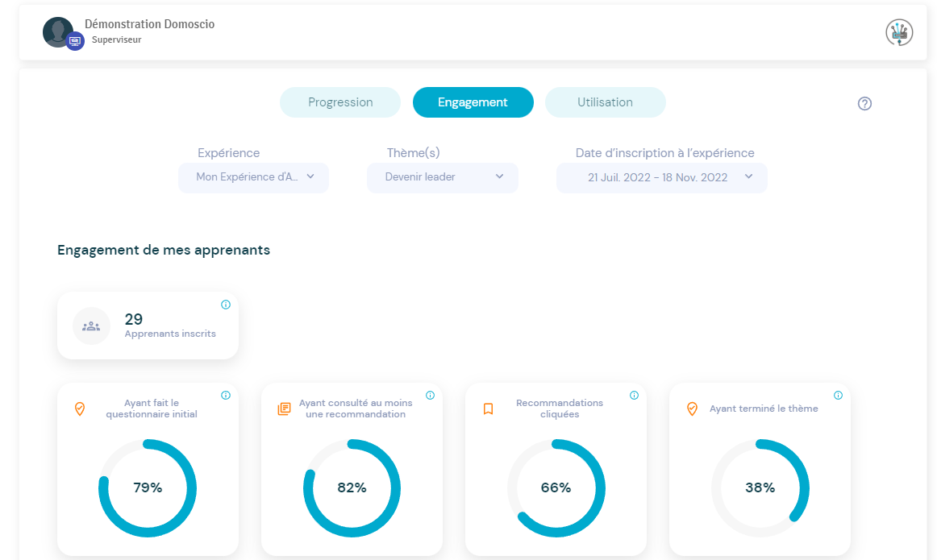The image size is (937, 560).
Task: Open the Thème(s) dropdown showing Devenir leader
Action: (442, 177)
